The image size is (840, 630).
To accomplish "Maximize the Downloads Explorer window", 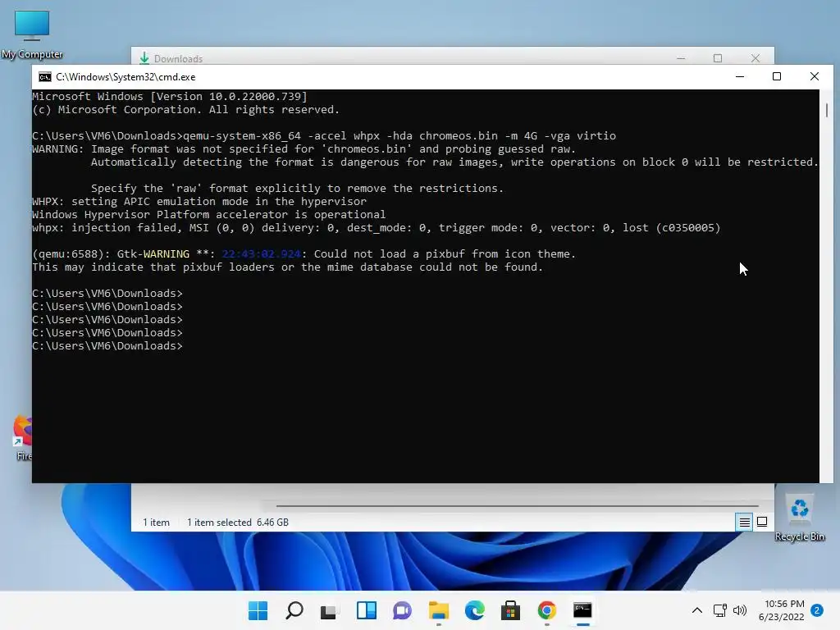I will 718,58.
